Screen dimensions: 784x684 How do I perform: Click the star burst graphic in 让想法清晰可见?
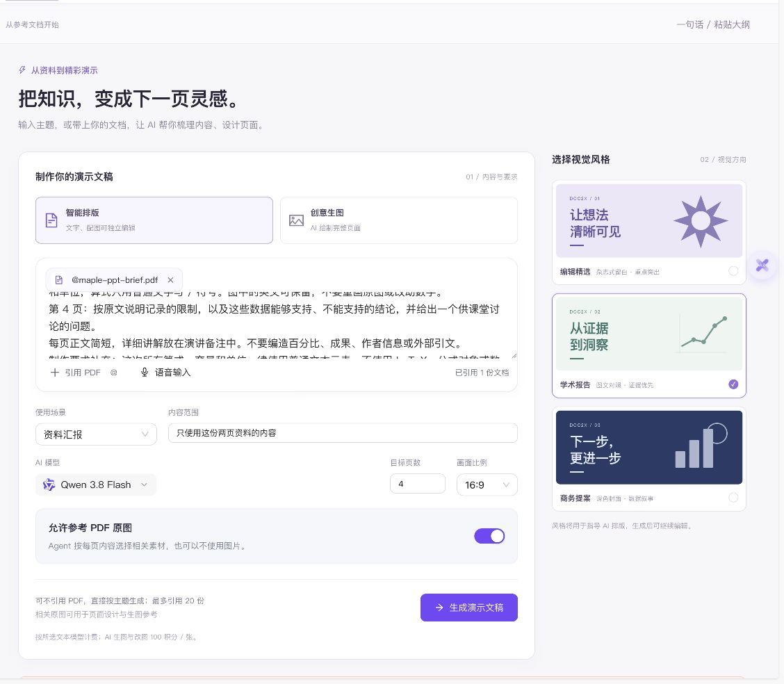(701, 221)
